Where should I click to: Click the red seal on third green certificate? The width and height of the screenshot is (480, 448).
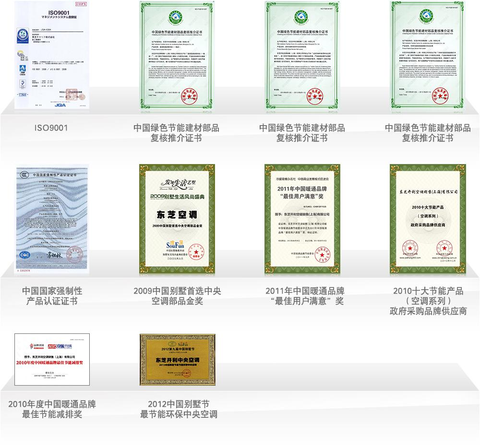pos(441,96)
